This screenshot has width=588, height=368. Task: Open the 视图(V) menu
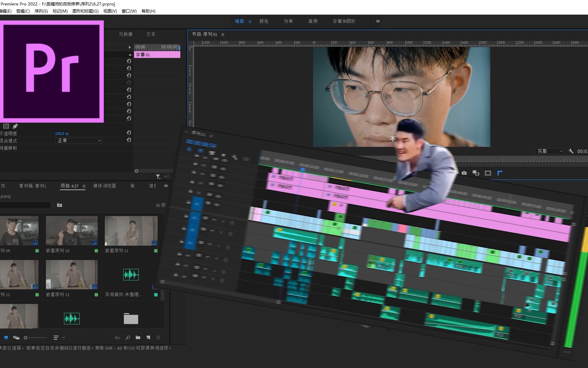pyautogui.click(x=110, y=11)
